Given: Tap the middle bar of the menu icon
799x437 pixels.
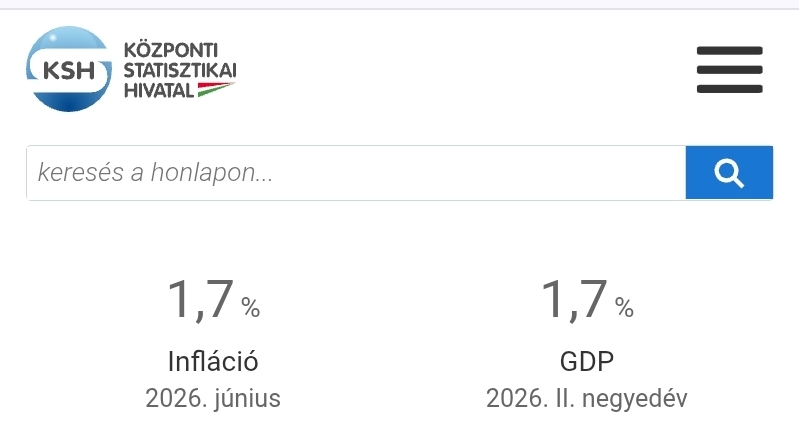Looking at the screenshot, I should pos(730,70).
